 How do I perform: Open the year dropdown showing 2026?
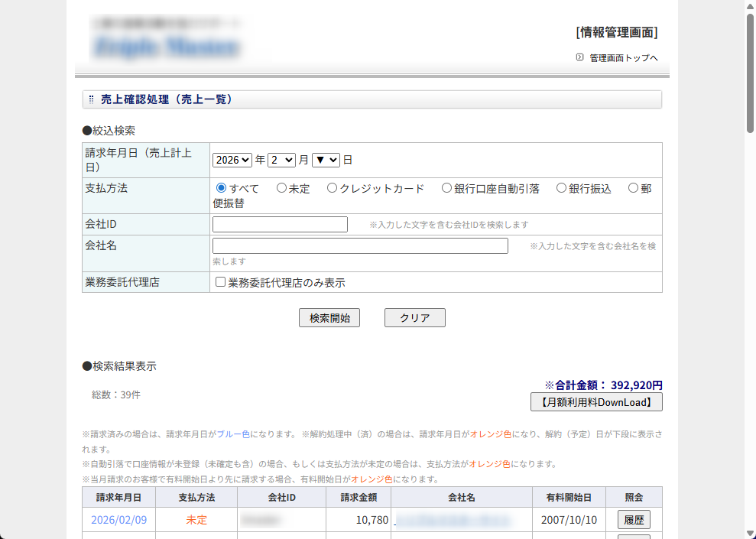tap(232, 160)
